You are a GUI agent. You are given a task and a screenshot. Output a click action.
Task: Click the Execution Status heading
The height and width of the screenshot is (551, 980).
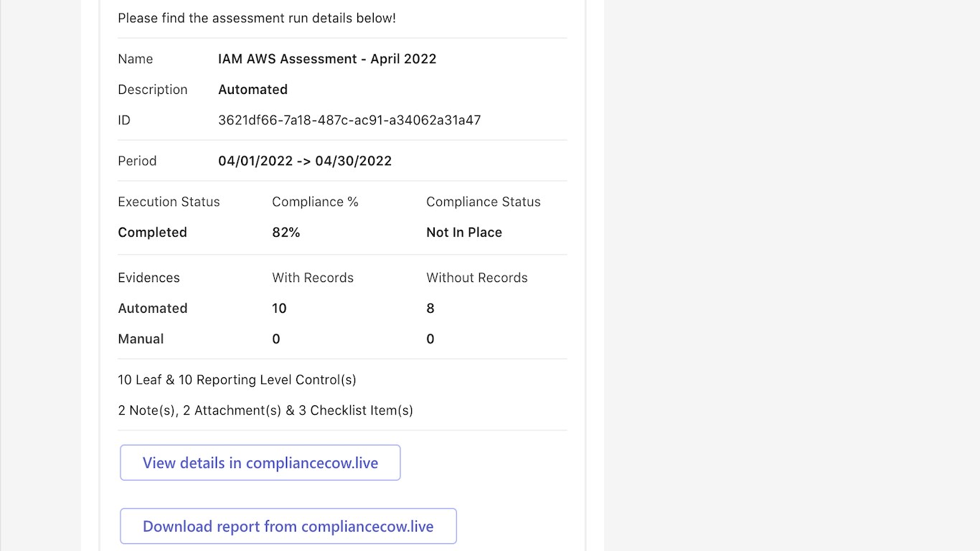[169, 202]
